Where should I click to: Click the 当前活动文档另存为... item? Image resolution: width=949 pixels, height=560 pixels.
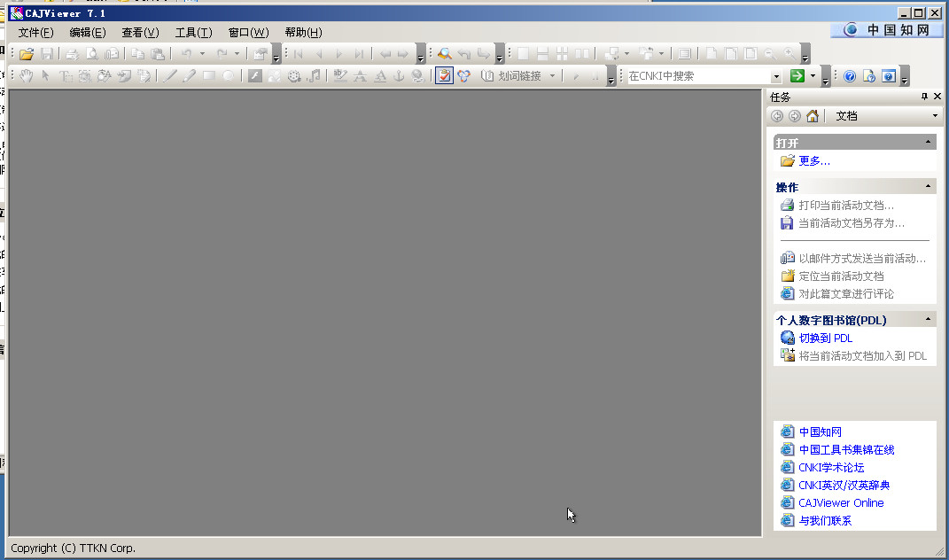pos(852,222)
